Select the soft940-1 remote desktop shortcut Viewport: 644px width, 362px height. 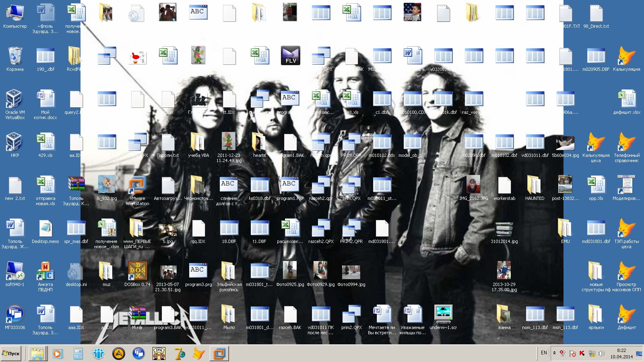click(x=15, y=274)
